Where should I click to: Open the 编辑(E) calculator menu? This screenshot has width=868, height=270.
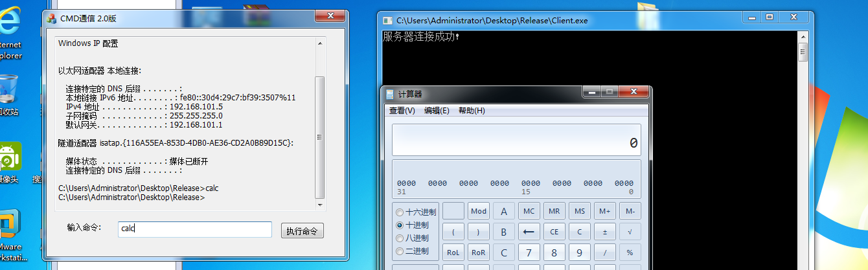point(437,111)
